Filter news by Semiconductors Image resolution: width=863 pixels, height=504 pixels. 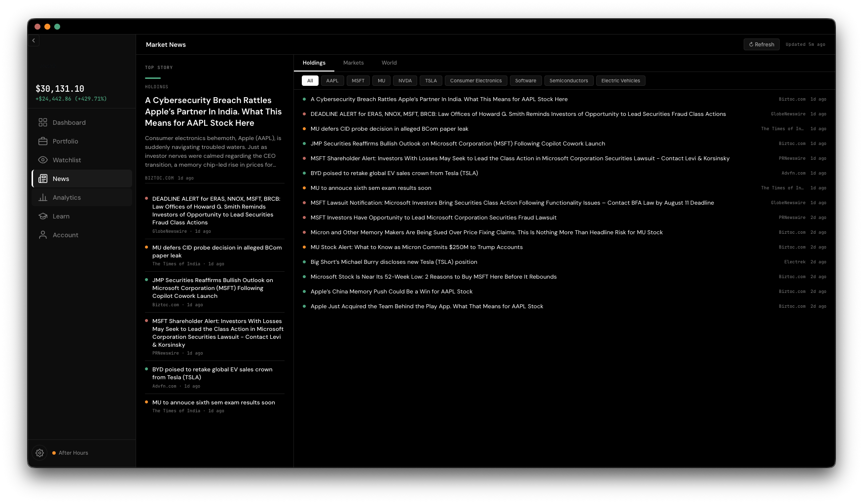coord(569,81)
